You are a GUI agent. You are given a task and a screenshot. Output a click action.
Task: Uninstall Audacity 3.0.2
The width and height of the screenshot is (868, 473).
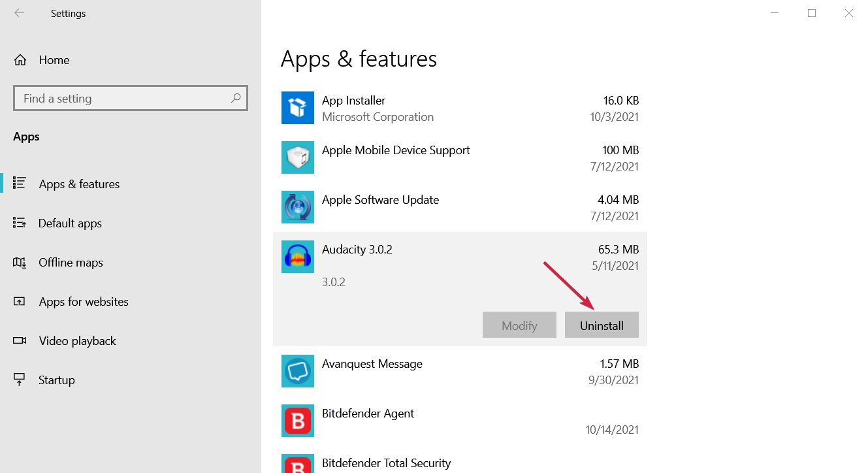pos(602,325)
